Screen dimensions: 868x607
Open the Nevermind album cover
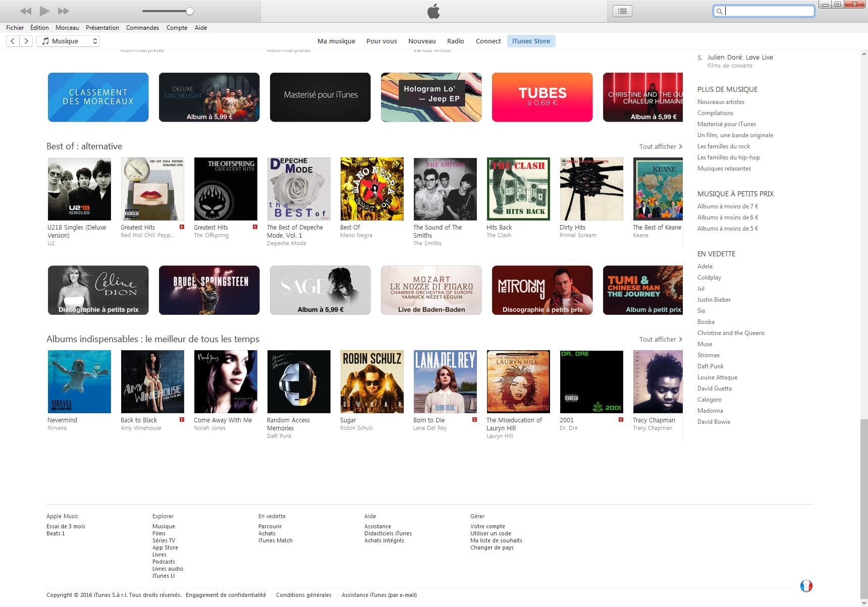pyautogui.click(x=79, y=381)
